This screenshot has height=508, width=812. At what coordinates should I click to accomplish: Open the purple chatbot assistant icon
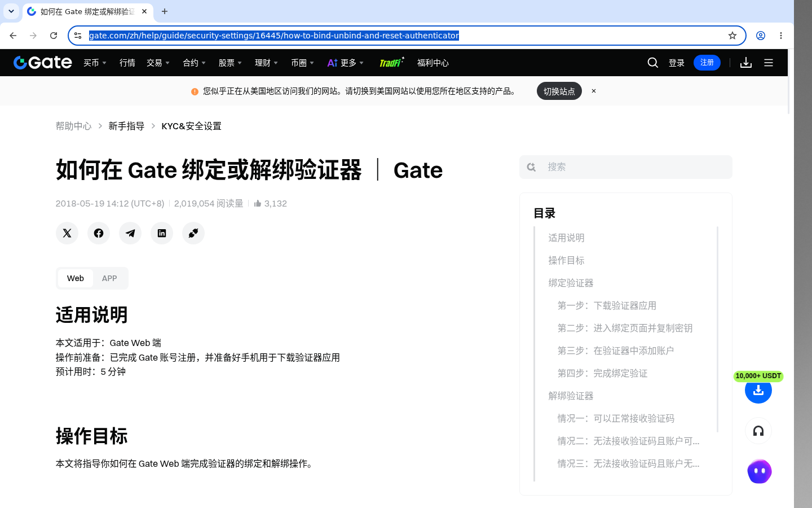pos(760,471)
